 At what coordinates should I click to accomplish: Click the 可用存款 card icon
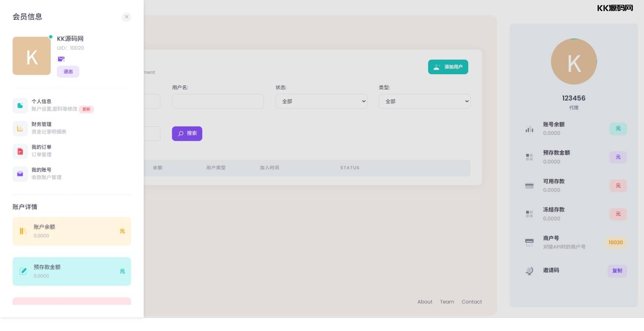[x=529, y=186]
